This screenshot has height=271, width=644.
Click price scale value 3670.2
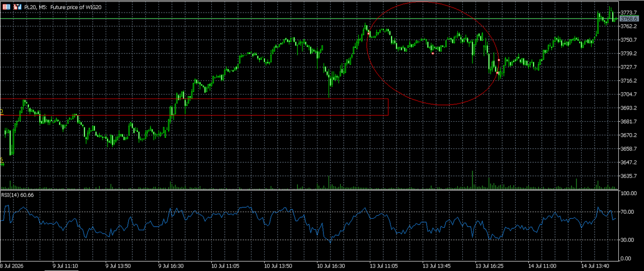[629, 135]
